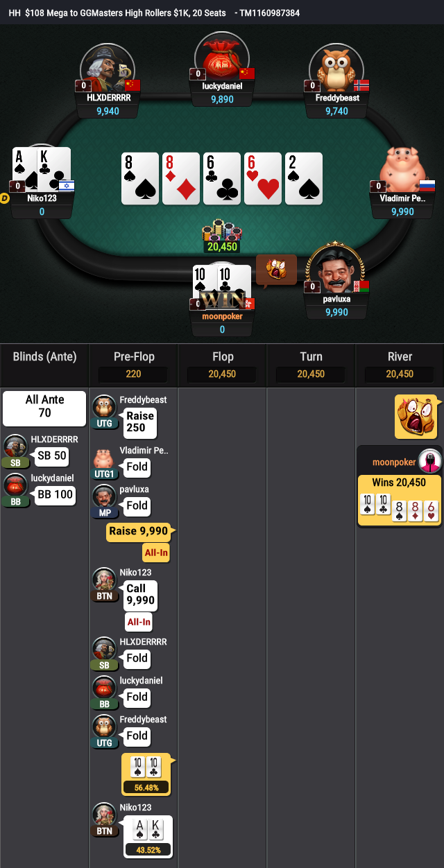444x868 pixels.
Task: Click the squid mask avatar next to moonpoker
Action: [430, 462]
